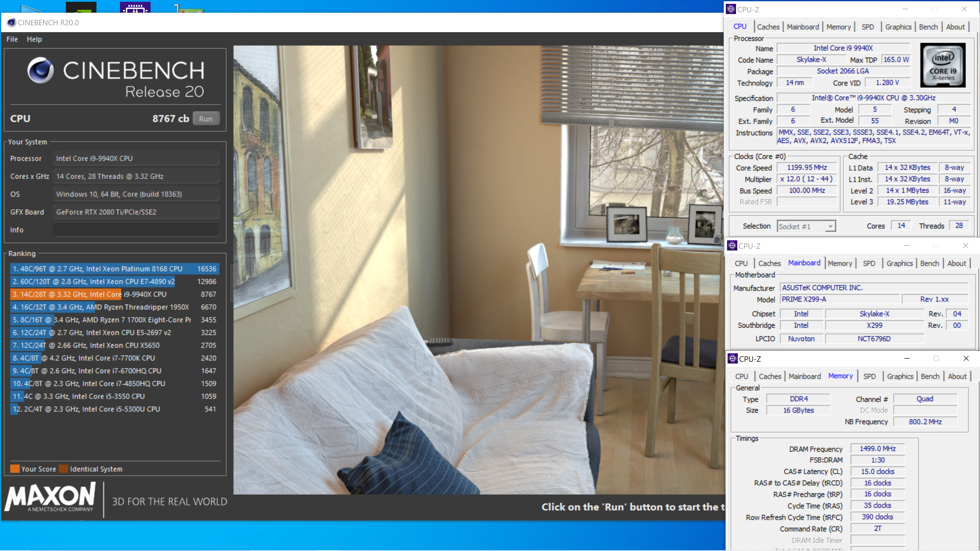Viewport: 980px width, 551px height.
Task: Click the Info input field in Your System
Action: point(136,230)
